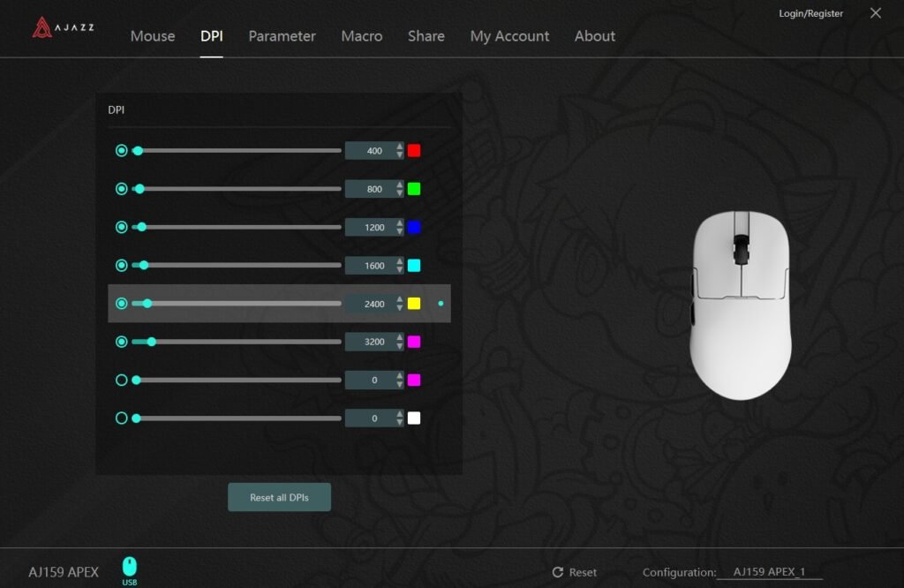Click the 1200 DPI slider handle
The height and width of the screenshot is (588, 904).
point(142,227)
